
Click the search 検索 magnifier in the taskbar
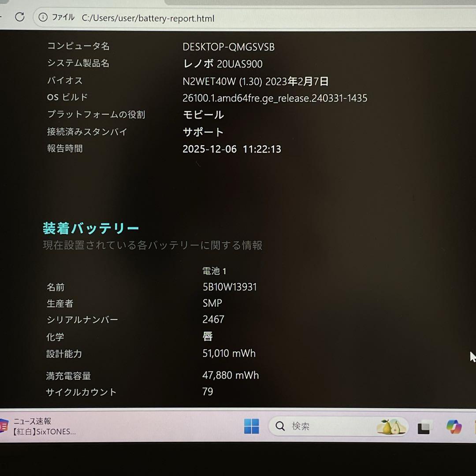[x=279, y=426]
